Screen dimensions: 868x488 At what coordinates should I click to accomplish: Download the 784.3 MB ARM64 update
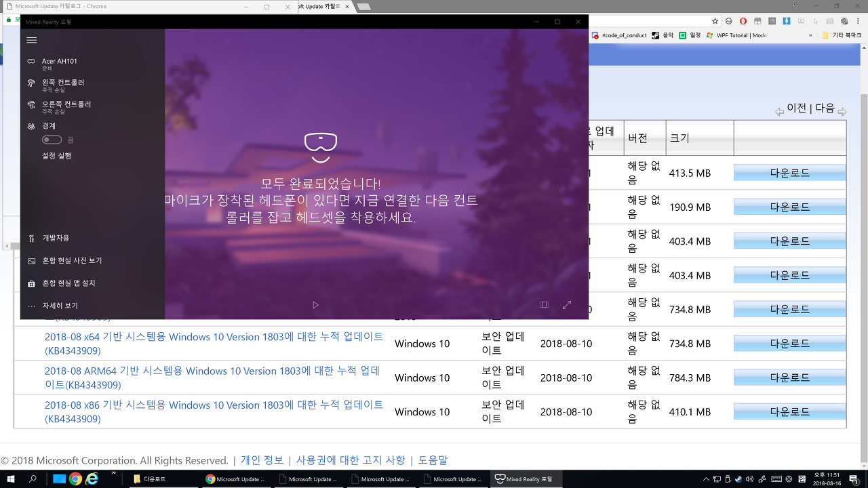790,378
